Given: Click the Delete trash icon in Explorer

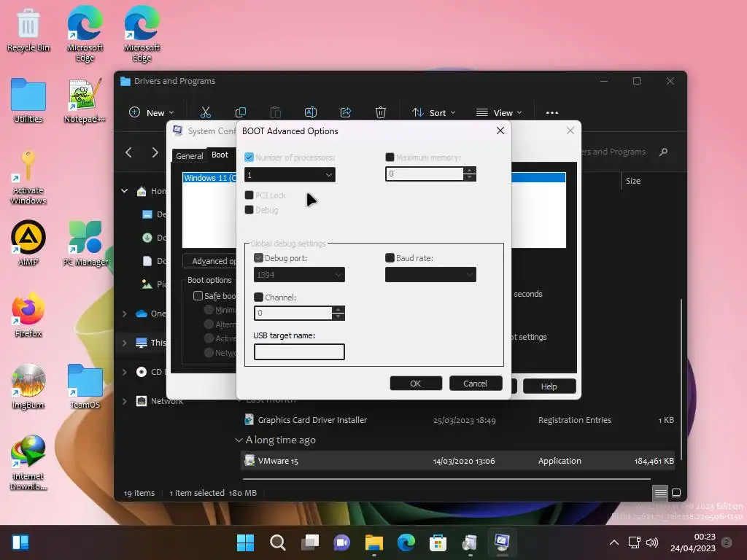Looking at the screenshot, I should pos(381,112).
